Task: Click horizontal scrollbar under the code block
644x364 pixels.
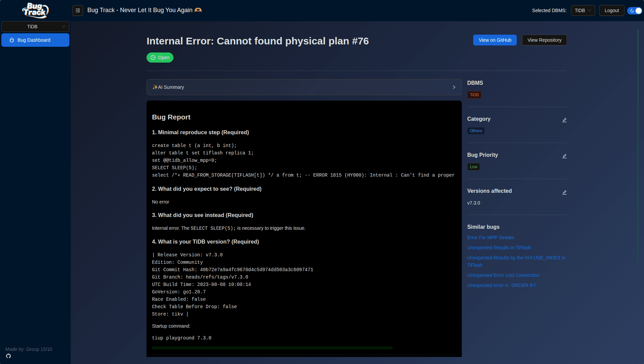Action: (272, 348)
